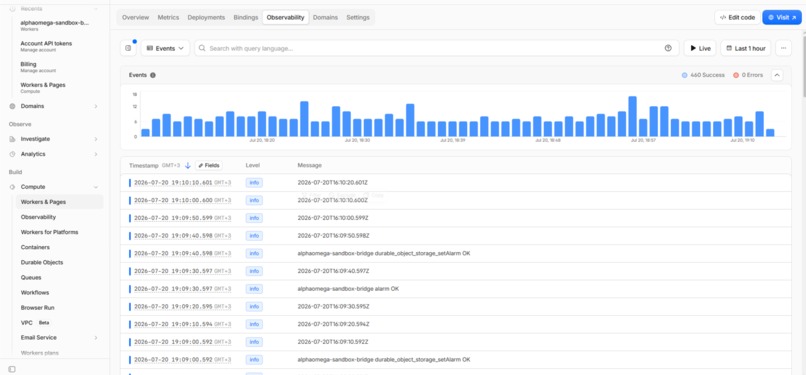
Task: Click the query help icon in search bar
Action: coord(668,48)
